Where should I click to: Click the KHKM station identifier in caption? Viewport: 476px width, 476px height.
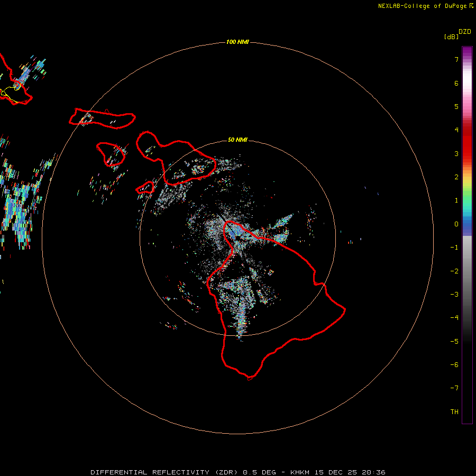[x=301, y=472]
